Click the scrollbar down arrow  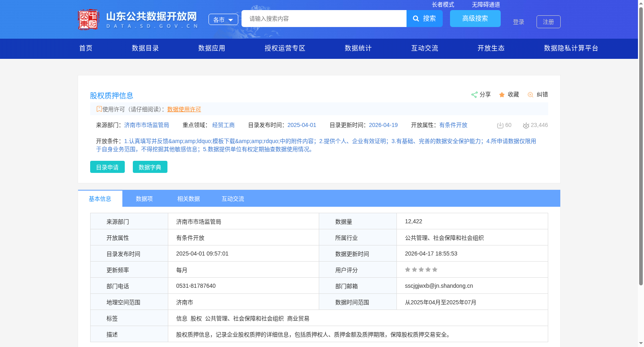tap(641, 344)
